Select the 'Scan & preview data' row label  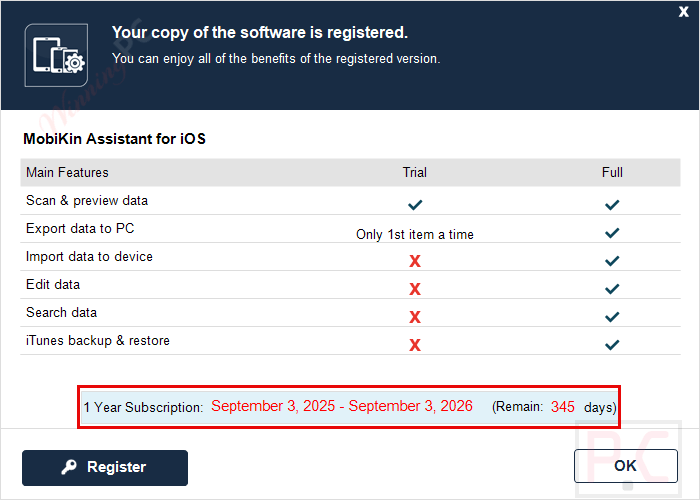coord(87,200)
